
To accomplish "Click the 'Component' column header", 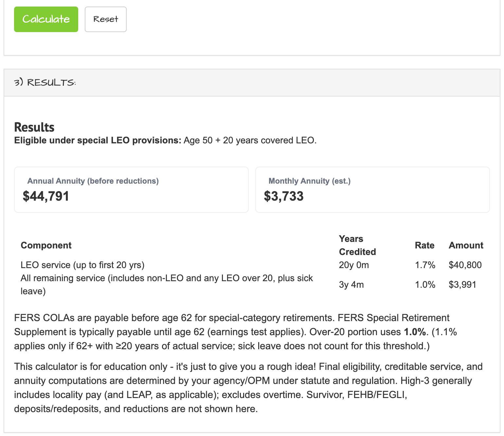I will [x=46, y=245].
